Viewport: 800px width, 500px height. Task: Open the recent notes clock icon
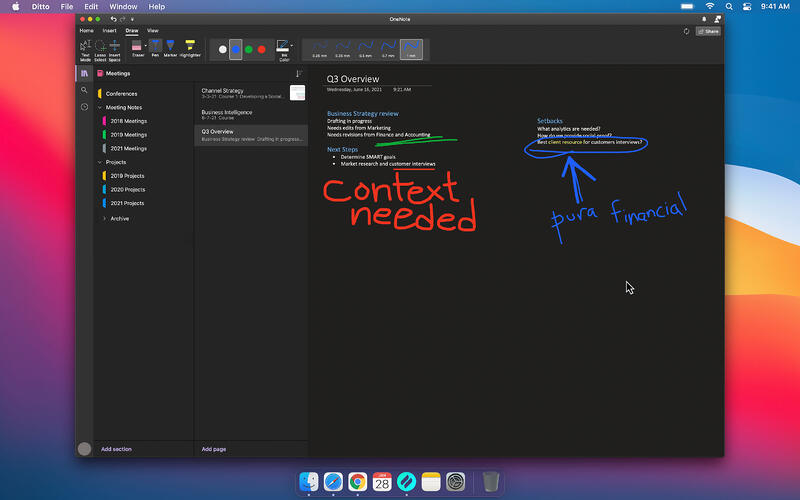84,107
